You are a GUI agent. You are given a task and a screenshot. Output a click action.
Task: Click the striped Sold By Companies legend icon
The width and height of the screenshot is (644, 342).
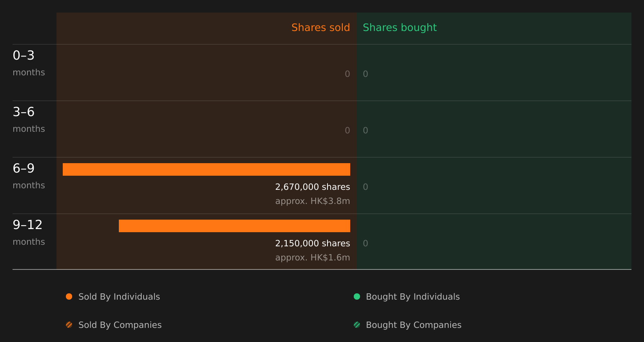69,325
